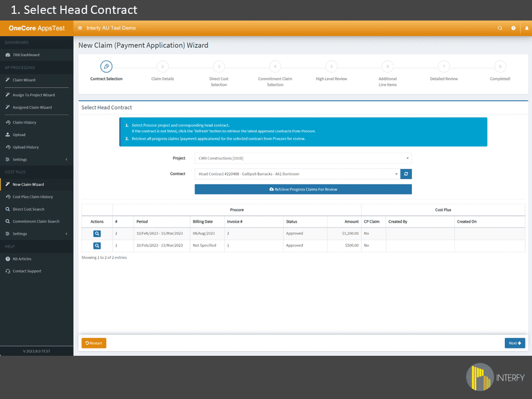Open Direct Cost Search

28,209
